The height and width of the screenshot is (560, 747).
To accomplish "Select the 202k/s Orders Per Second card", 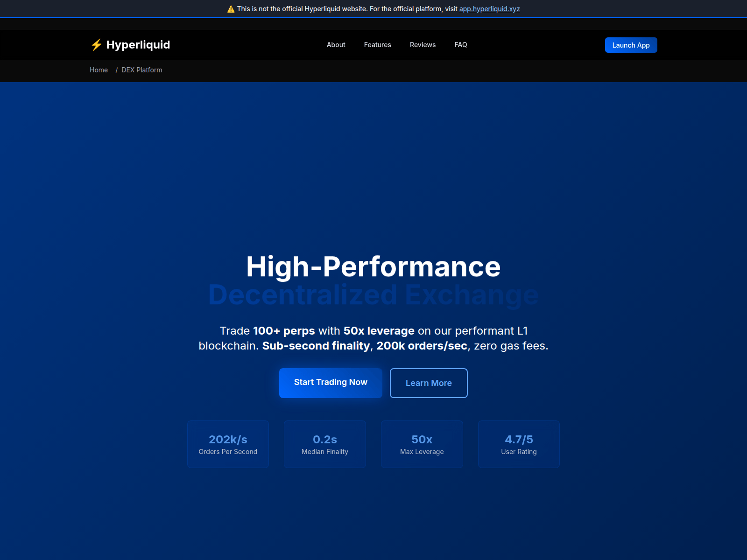I will [x=228, y=444].
